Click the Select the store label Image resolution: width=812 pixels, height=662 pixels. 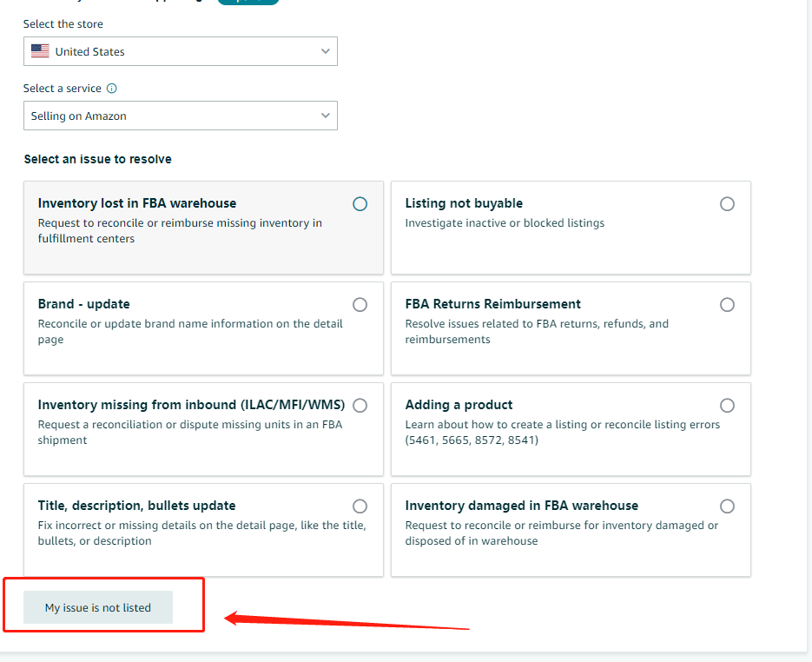pos(63,23)
